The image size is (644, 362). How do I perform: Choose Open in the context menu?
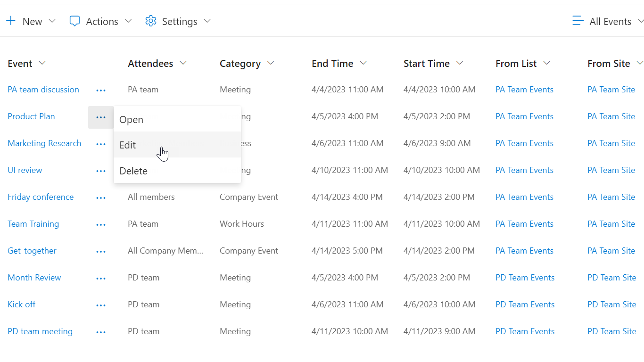tap(131, 120)
